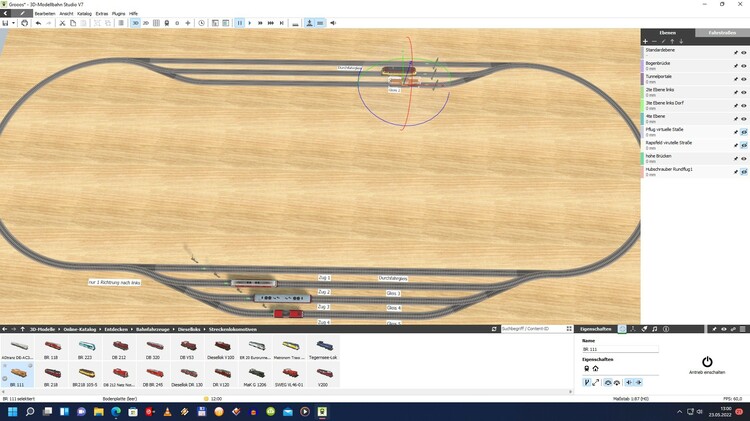Open the sound music-note tab in properties

pos(655,329)
